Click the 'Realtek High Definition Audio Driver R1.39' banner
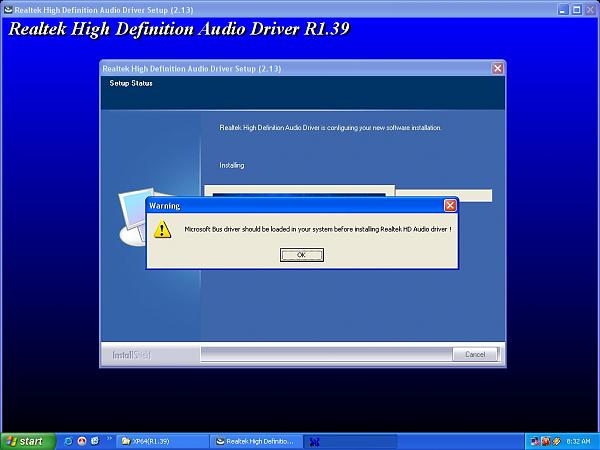Screen dimensions: 600x450 coord(179,29)
